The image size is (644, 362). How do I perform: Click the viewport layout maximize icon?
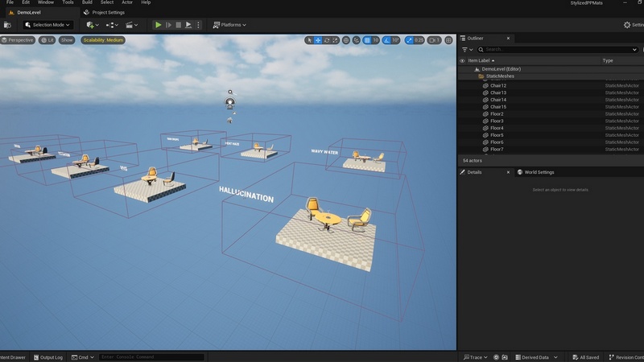tap(449, 40)
